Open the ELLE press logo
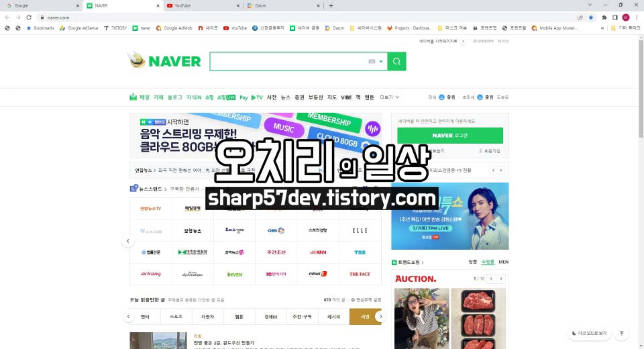 click(x=360, y=231)
